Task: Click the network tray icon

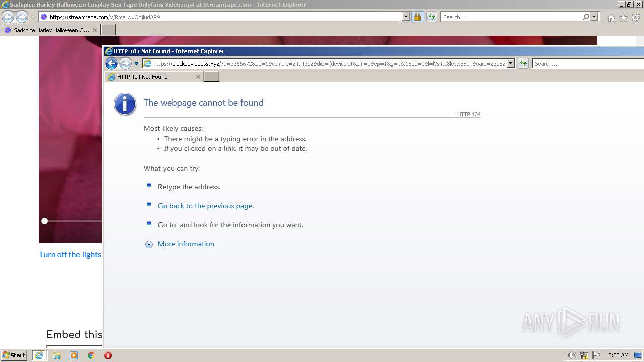Action: tap(584, 355)
